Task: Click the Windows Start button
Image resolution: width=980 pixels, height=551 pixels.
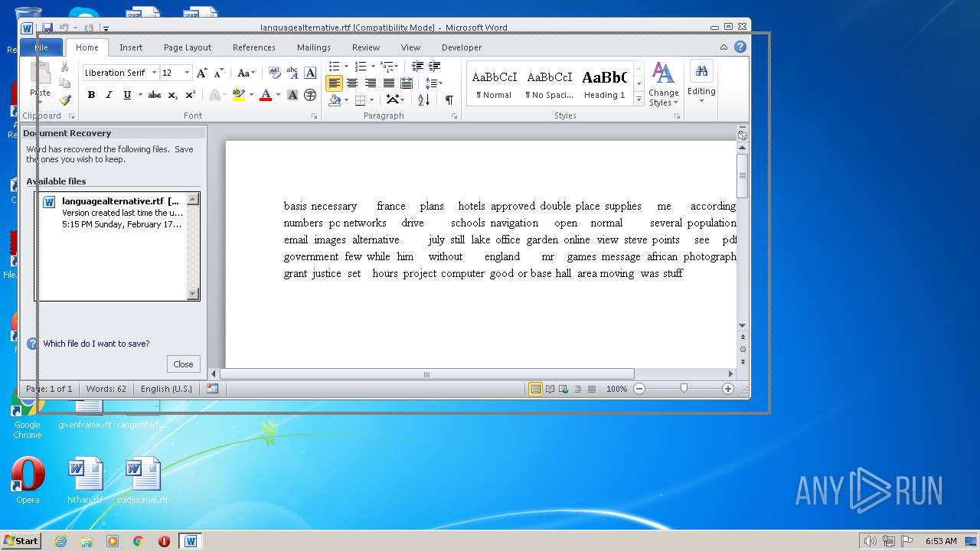Action: 21,540
